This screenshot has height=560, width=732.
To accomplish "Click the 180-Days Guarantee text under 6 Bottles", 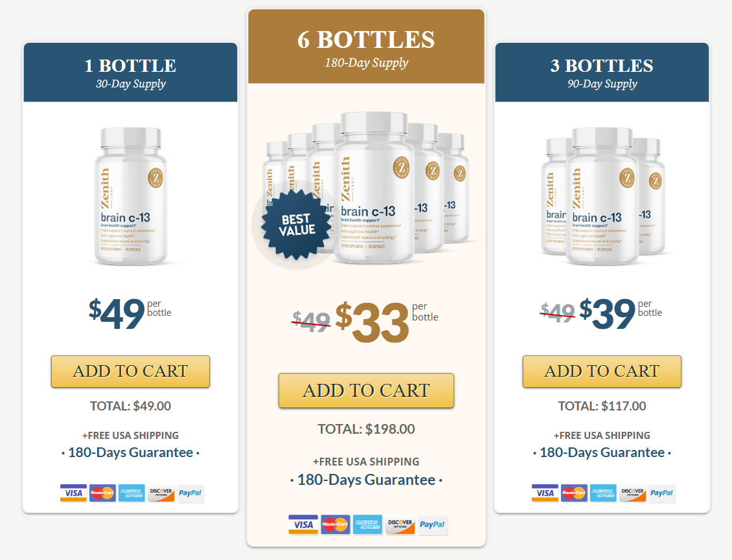I will click(x=366, y=480).
